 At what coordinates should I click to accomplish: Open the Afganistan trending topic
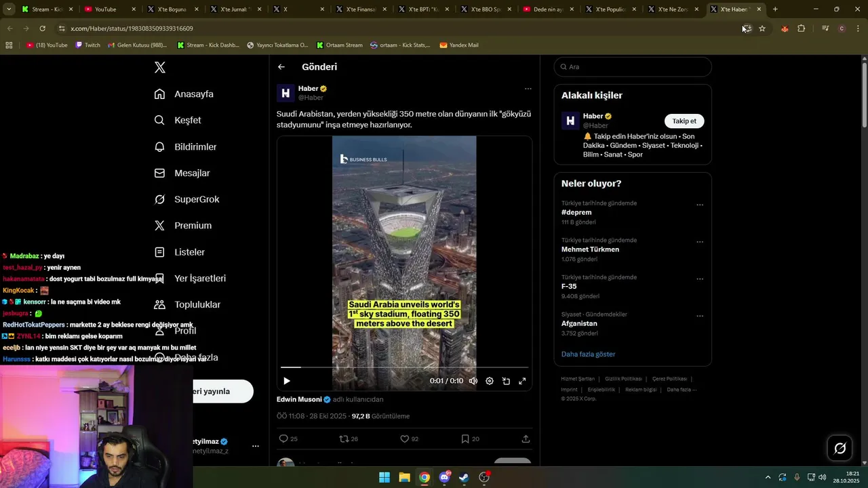pyautogui.click(x=579, y=323)
